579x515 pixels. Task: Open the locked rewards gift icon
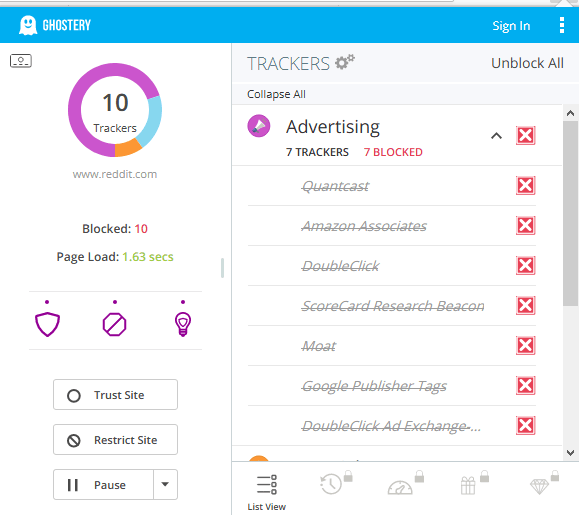click(x=474, y=483)
